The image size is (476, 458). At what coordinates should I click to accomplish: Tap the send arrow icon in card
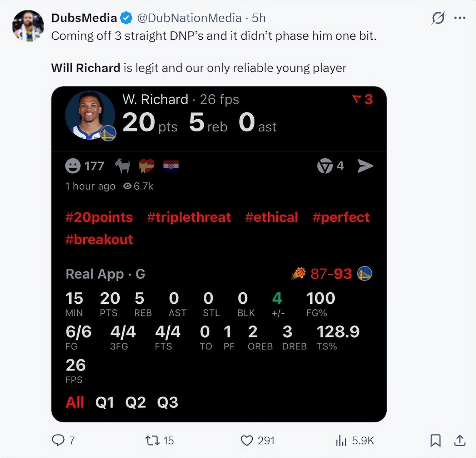pyautogui.click(x=365, y=166)
